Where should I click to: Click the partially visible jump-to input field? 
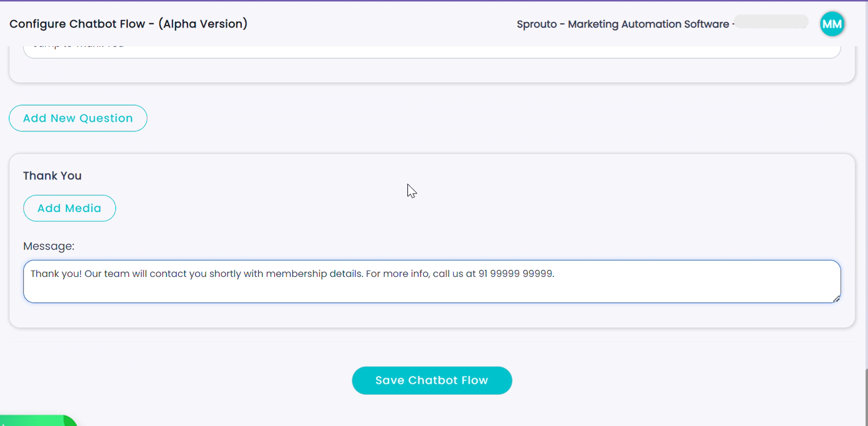tap(432, 52)
